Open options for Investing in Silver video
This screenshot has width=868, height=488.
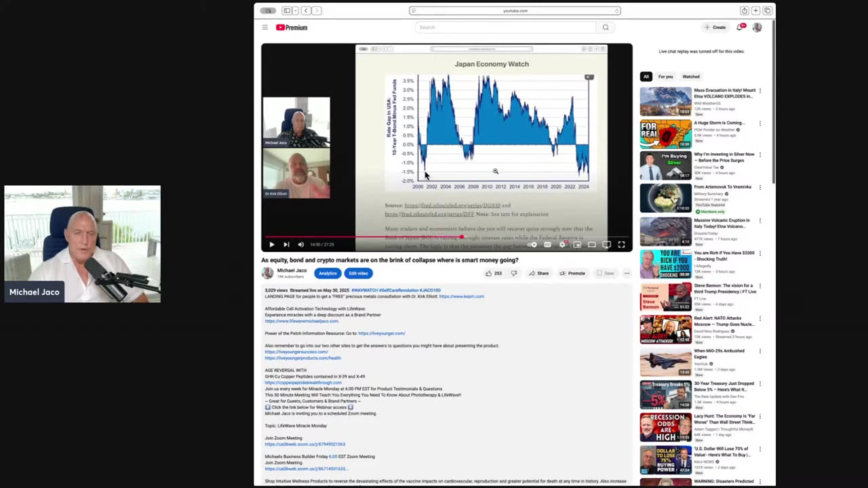[x=759, y=156]
